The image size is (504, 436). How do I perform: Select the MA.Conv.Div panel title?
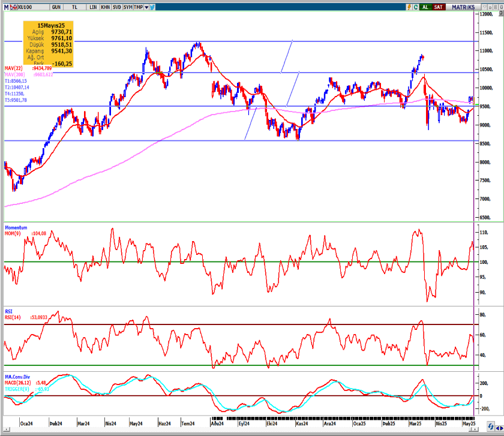tap(17, 377)
